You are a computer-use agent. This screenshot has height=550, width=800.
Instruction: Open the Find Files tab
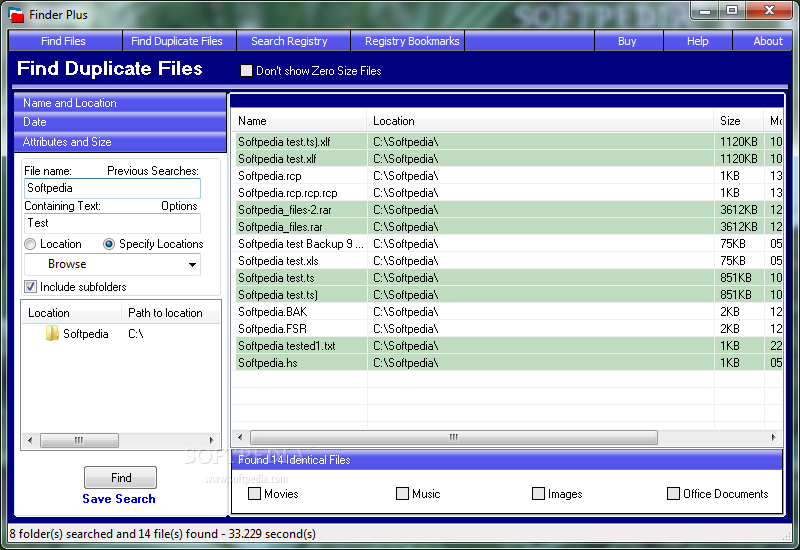(x=64, y=41)
